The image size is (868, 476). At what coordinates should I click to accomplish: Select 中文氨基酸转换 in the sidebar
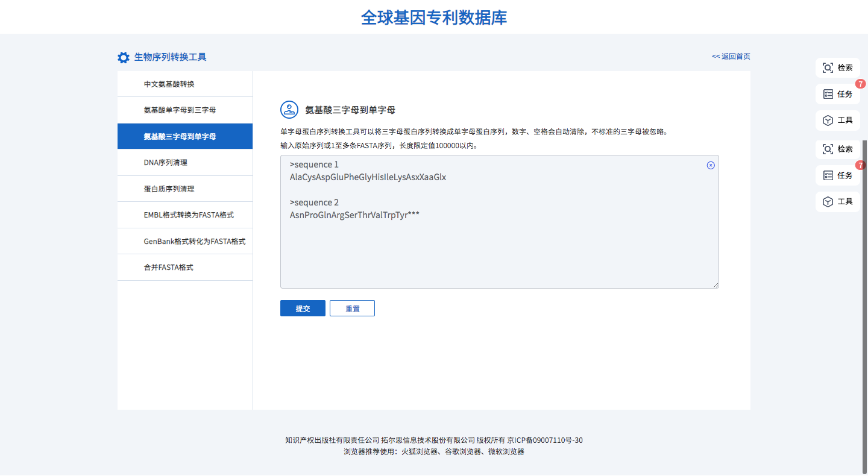[x=185, y=84]
